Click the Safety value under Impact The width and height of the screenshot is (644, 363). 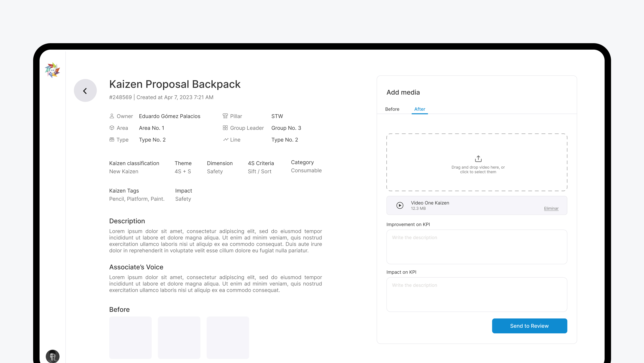click(183, 199)
